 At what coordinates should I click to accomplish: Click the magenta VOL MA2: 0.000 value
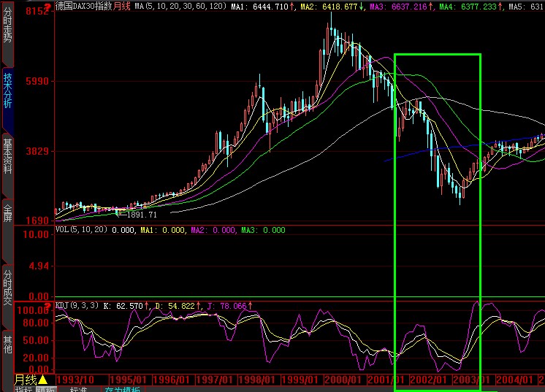pyautogui.click(x=213, y=230)
